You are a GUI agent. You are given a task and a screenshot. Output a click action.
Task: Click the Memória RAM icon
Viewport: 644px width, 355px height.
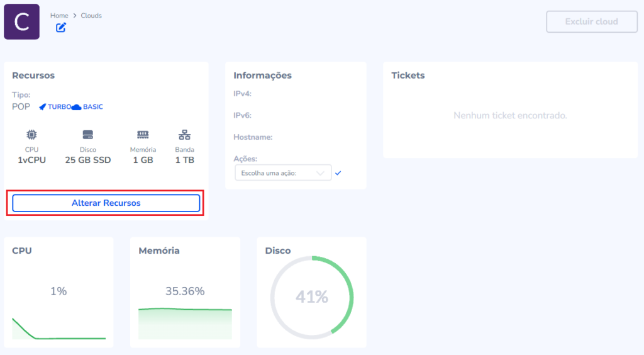[143, 135]
